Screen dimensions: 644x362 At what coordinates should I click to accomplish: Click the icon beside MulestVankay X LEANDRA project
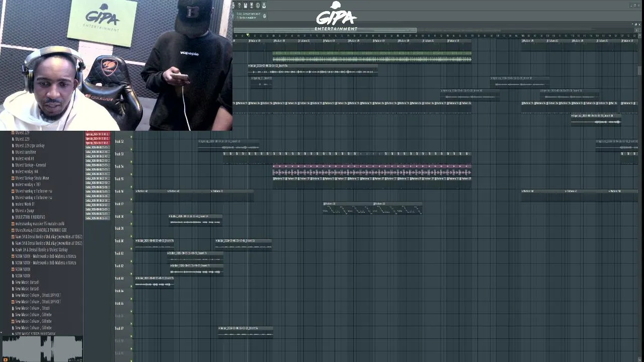(13, 230)
